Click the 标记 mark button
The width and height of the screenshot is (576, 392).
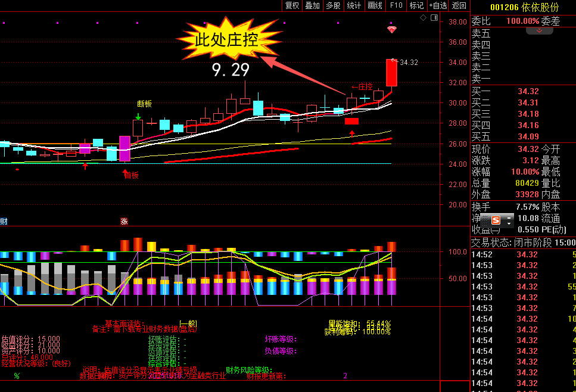tap(417, 5)
